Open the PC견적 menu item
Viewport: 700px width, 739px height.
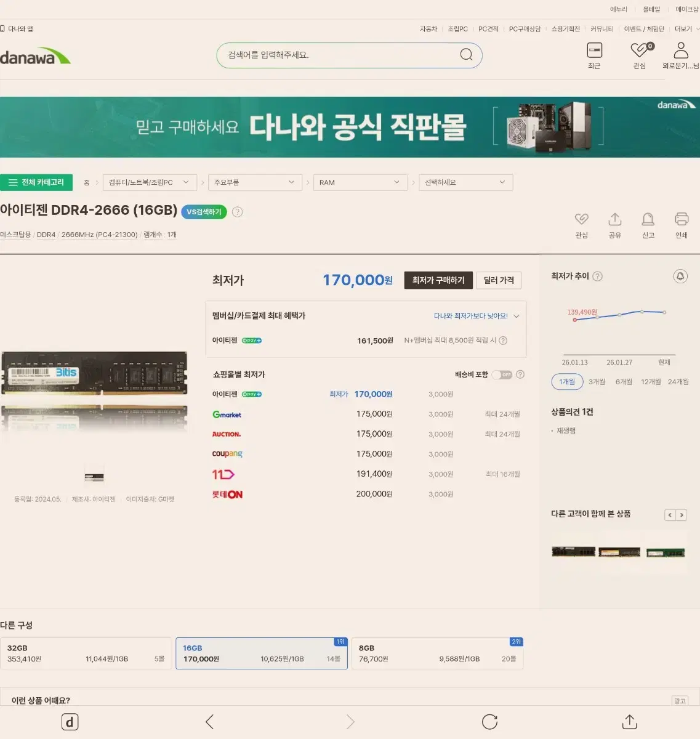[x=488, y=29]
